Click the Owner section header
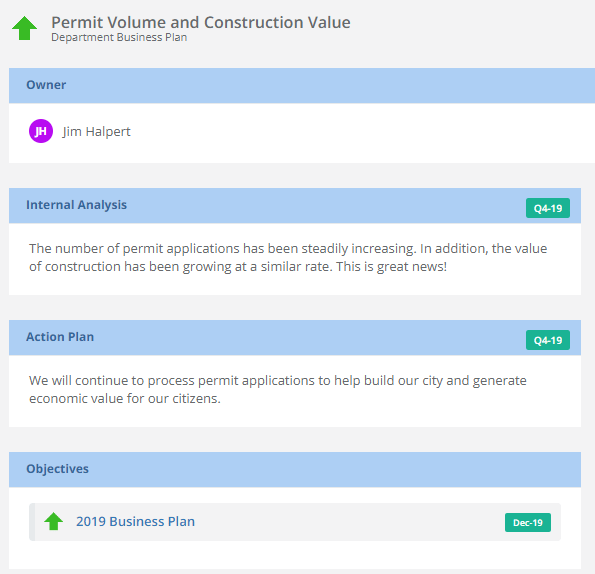The height and width of the screenshot is (574, 595). (x=302, y=86)
